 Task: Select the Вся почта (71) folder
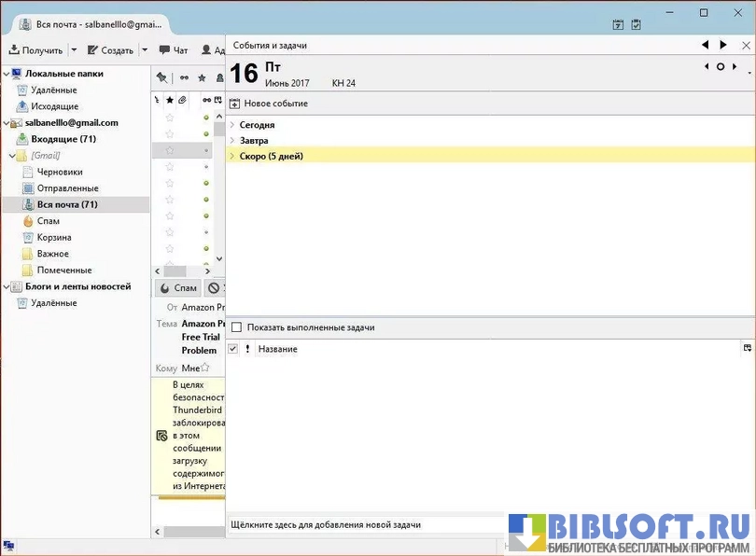(66, 204)
